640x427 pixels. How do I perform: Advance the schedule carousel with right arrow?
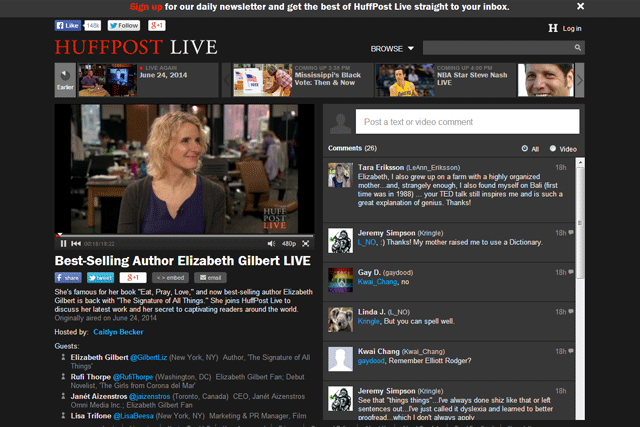coord(580,80)
